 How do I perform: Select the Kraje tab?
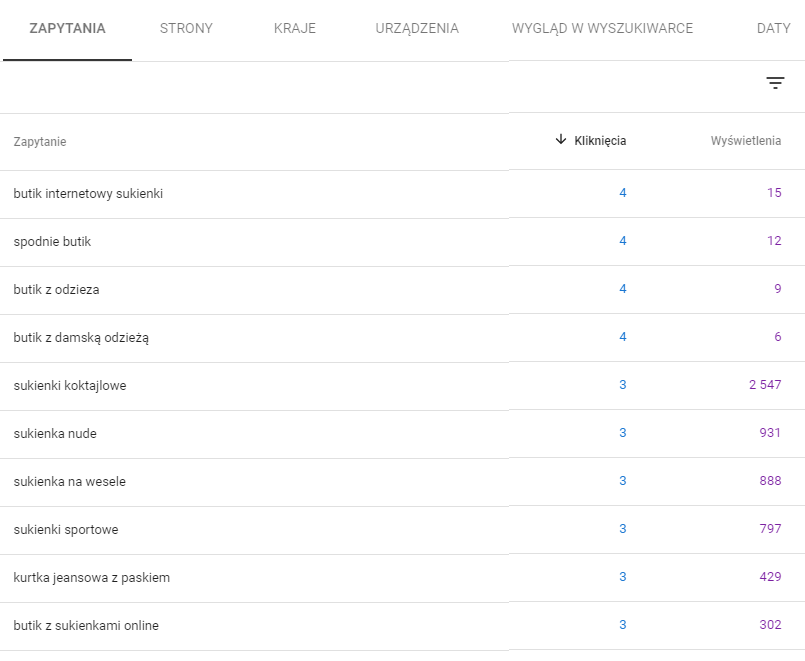(294, 29)
